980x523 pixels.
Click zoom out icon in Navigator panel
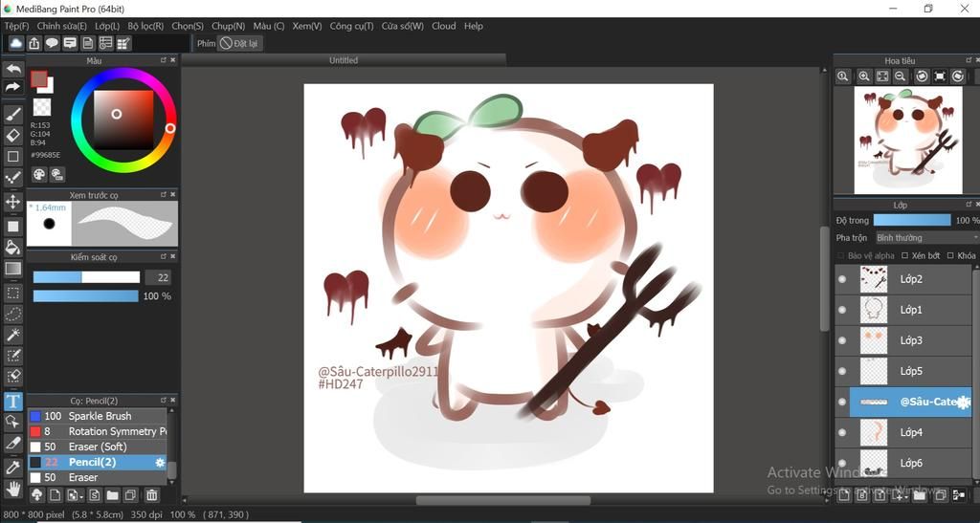pyautogui.click(x=900, y=76)
